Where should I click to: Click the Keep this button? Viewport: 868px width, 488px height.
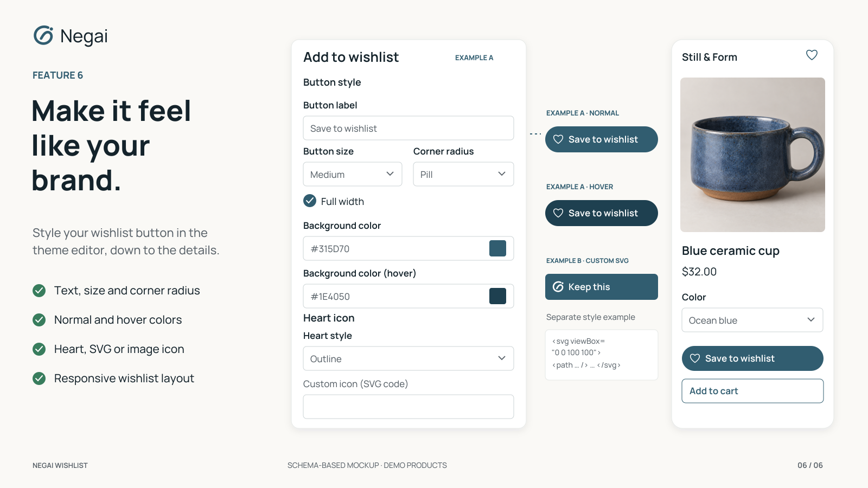tap(602, 287)
